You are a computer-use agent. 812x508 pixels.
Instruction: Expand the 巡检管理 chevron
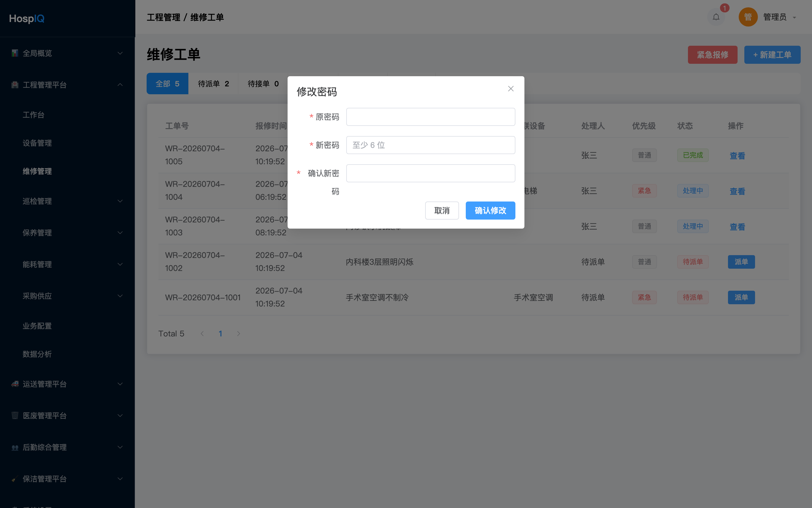tap(120, 201)
